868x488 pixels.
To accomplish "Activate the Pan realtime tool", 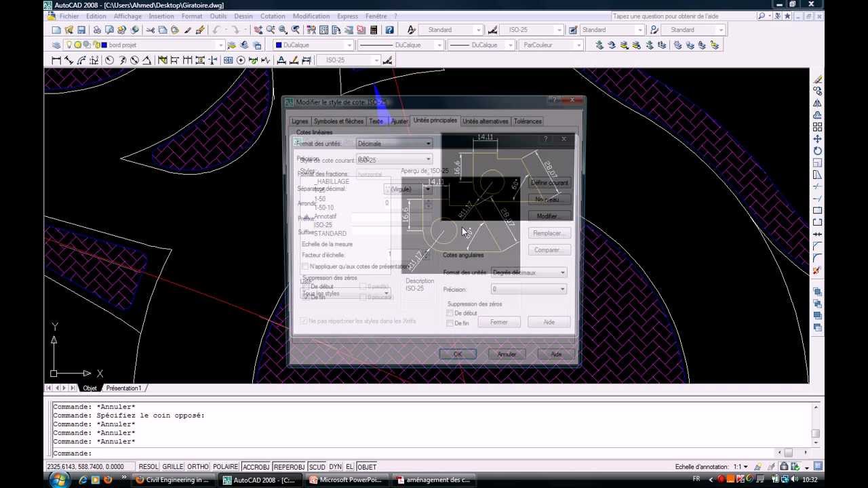I will 258,30.
